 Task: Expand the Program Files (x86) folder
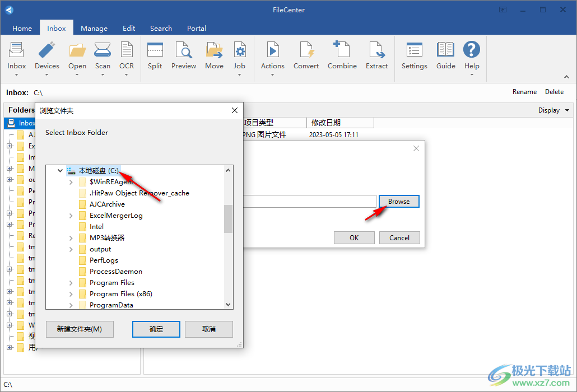[71, 294]
